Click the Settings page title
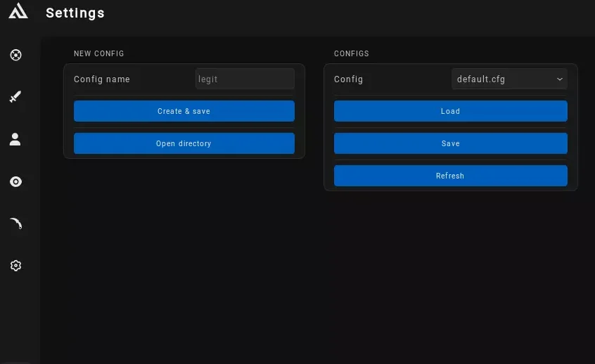Viewport: 595px width, 364px height. 75,13
